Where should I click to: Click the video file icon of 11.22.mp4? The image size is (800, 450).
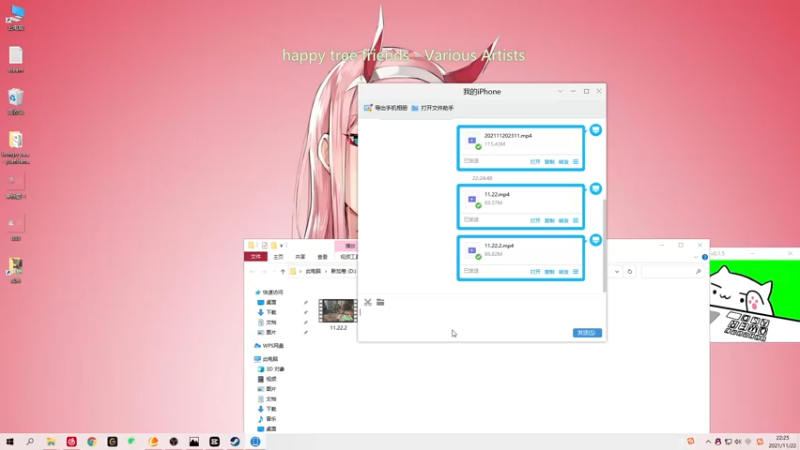(472, 199)
